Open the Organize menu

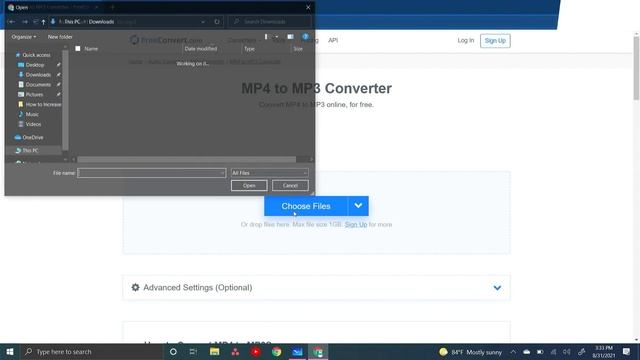tap(24, 37)
